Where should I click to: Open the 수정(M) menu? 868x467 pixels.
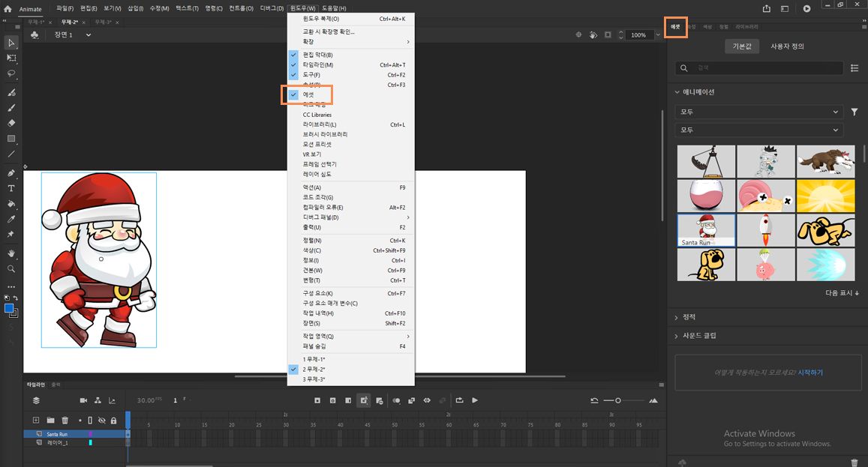tap(160, 8)
